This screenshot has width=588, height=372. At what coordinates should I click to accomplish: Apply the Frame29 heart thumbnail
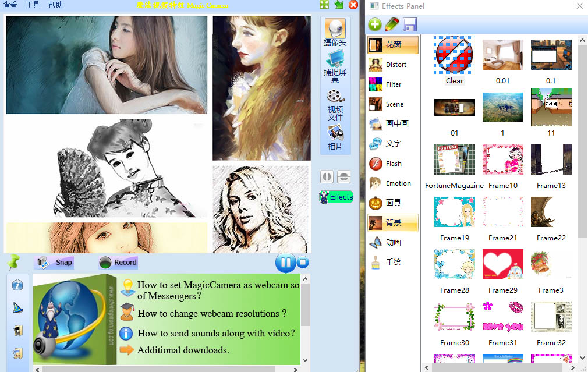502,264
